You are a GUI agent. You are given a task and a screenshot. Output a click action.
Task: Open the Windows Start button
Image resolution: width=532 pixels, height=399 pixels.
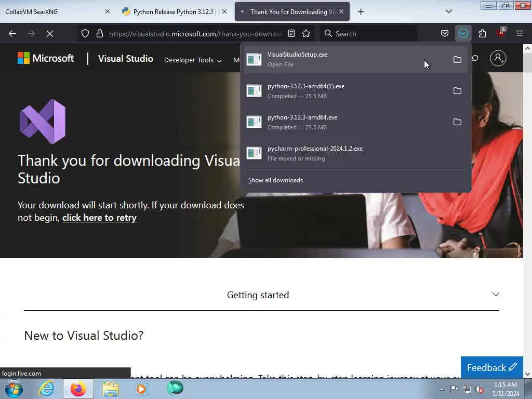[x=14, y=389]
